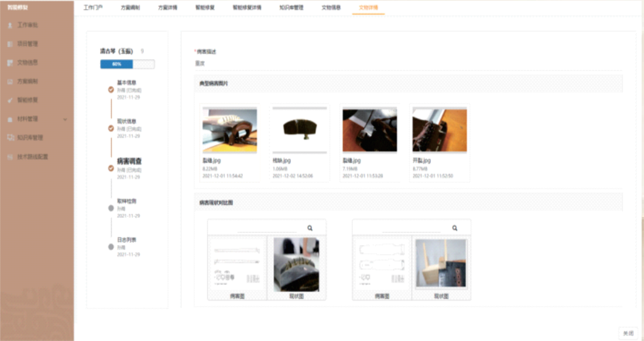Viewport: 644px width, 341px height.
Task: Click the 文物信息 sidebar icon
Action: coord(10,63)
